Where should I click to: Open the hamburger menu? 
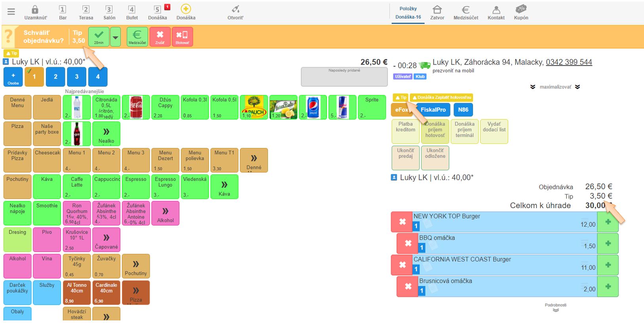[x=11, y=12]
